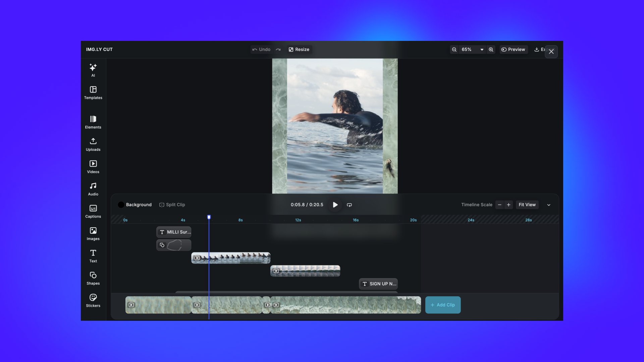Open the Audio library
Image resolution: width=644 pixels, height=362 pixels.
click(93, 188)
